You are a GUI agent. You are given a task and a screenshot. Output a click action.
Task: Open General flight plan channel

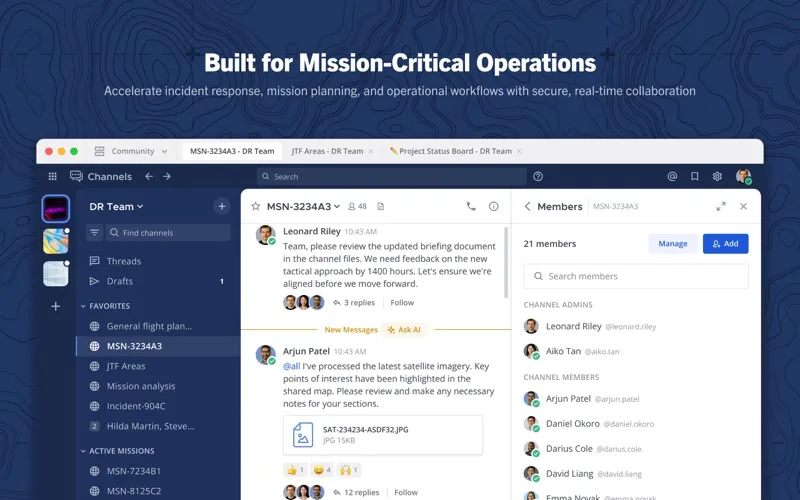coord(158,326)
